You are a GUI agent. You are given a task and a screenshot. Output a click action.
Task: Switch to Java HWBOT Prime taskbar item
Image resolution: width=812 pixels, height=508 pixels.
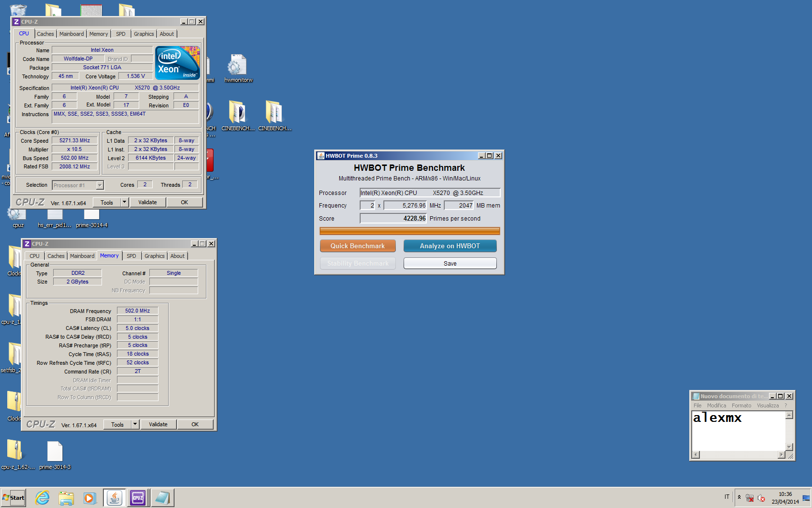(x=114, y=498)
